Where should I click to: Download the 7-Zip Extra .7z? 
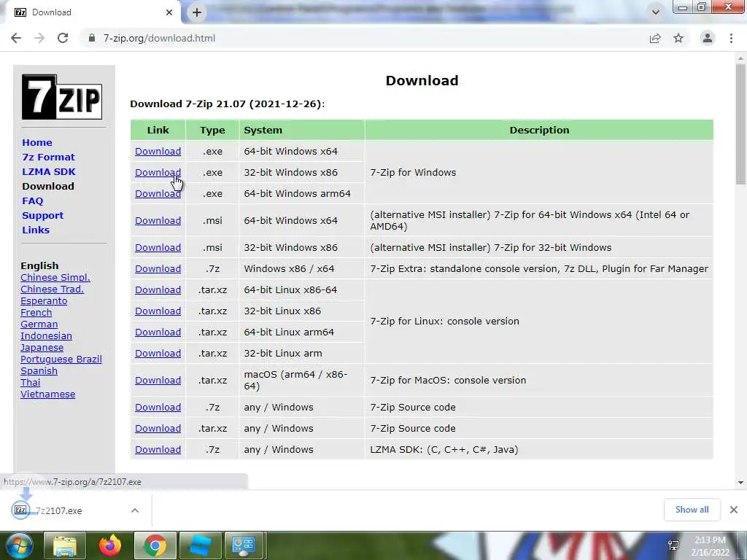pyautogui.click(x=158, y=268)
